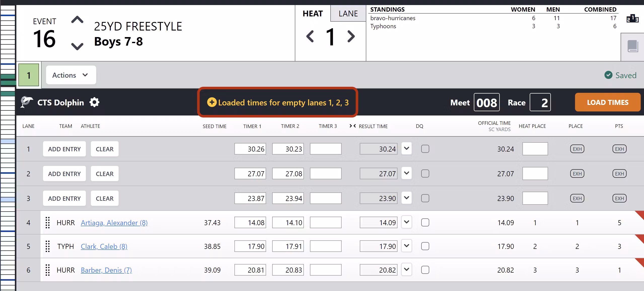This screenshot has width=644, height=291.
Task: Open the Actions dropdown
Action: pos(71,75)
